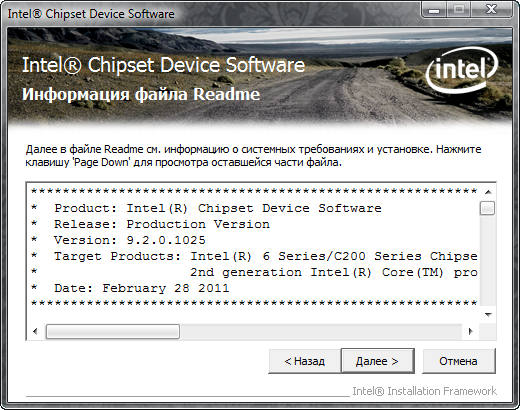Click the vertical scrollbar thumb in the readme box
This screenshot has width=520, height=410.
click(x=488, y=208)
